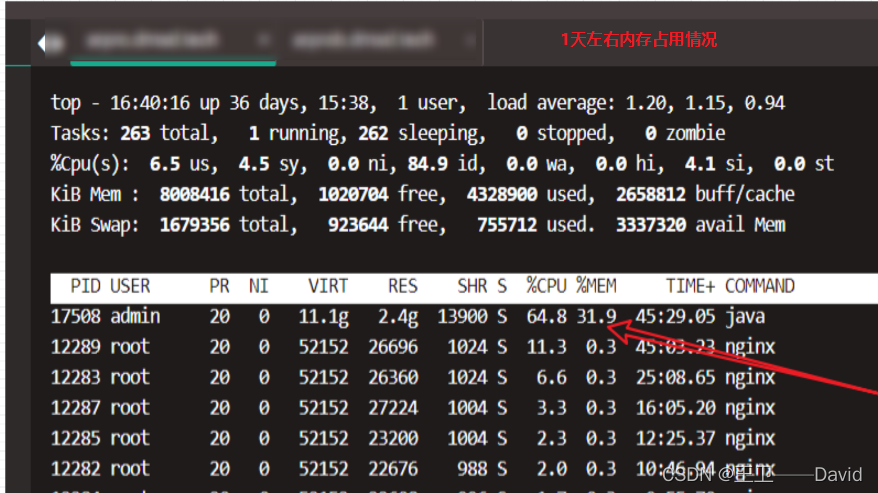Viewport: 878px width, 493px height.
Task: Click the left arrow icon beside the tabs
Action: 43,43
